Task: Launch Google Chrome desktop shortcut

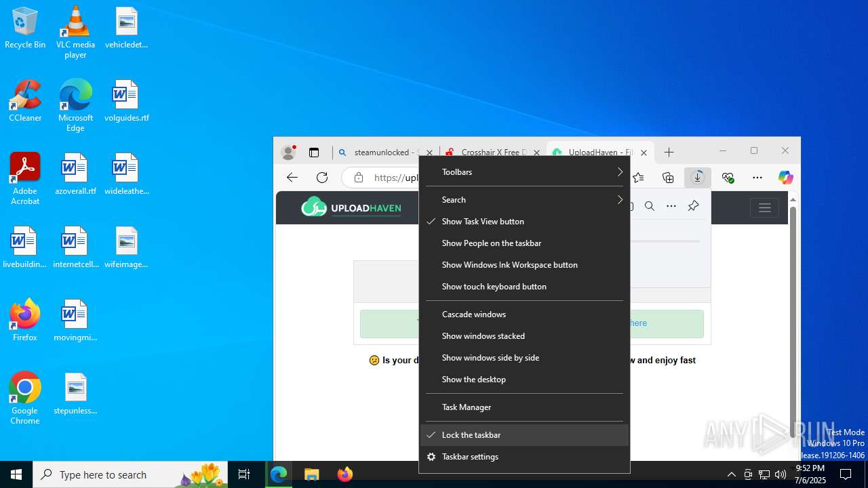Action: coord(25,399)
